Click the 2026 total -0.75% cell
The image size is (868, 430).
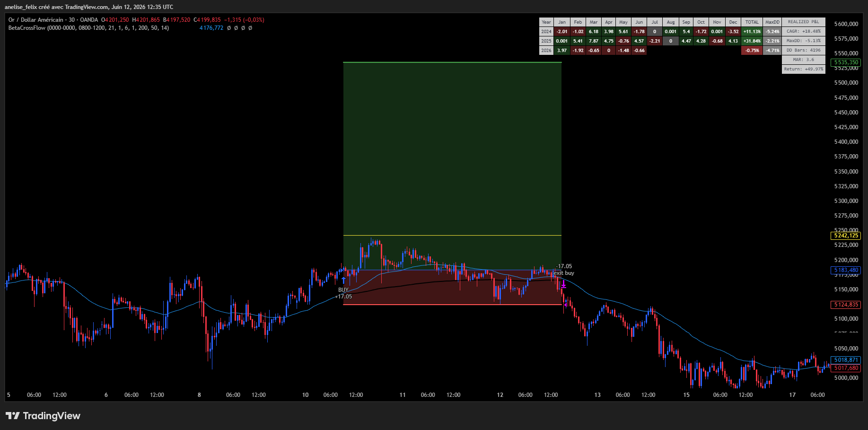point(752,51)
